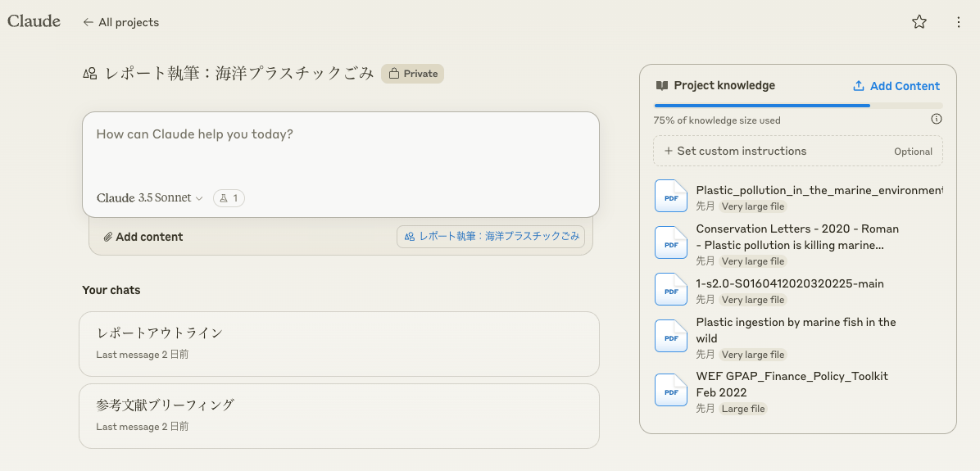This screenshot has height=471, width=980.
Task: Open the three-dot project options menu
Action: pyautogui.click(x=959, y=22)
